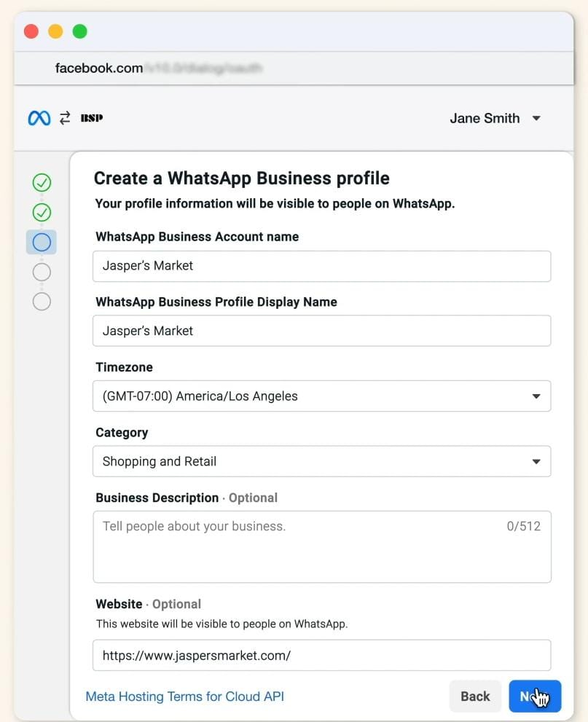The image size is (588, 722).
Task: Click the 0/512 character counter
Action: [x=524, y=526]
